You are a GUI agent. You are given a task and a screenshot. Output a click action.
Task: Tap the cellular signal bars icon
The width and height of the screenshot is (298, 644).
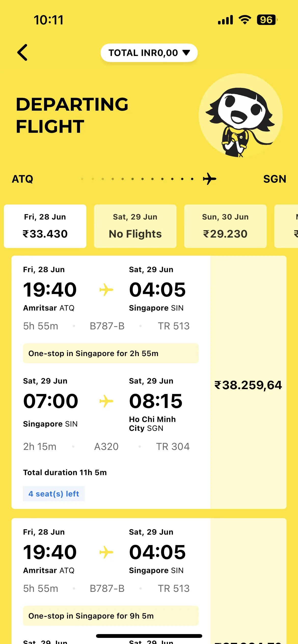click(225, 20)
